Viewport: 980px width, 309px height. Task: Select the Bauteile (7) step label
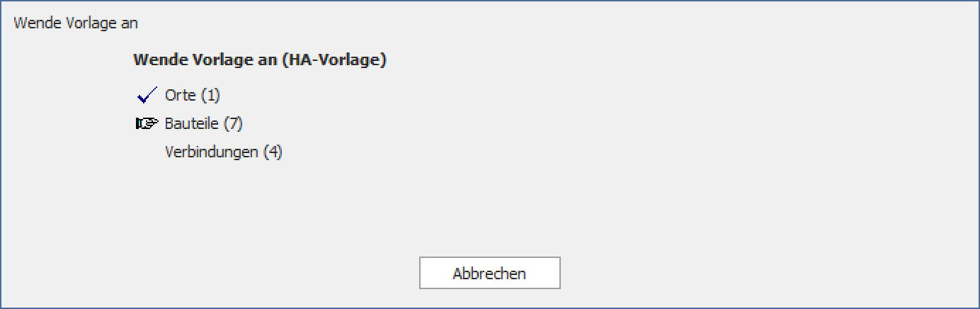(x=204, y=124)
